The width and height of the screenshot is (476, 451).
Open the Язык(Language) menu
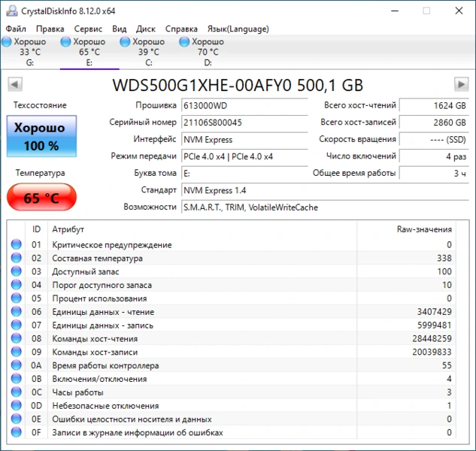[237, 29]
